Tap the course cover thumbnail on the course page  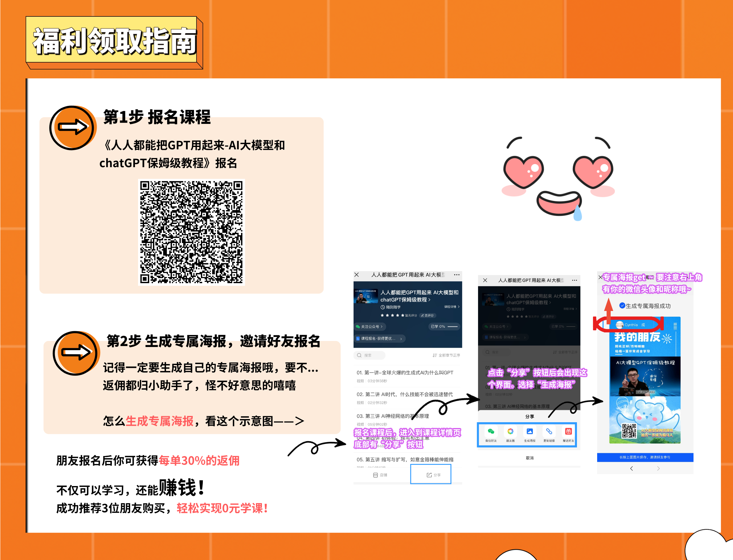coord(366,296)
